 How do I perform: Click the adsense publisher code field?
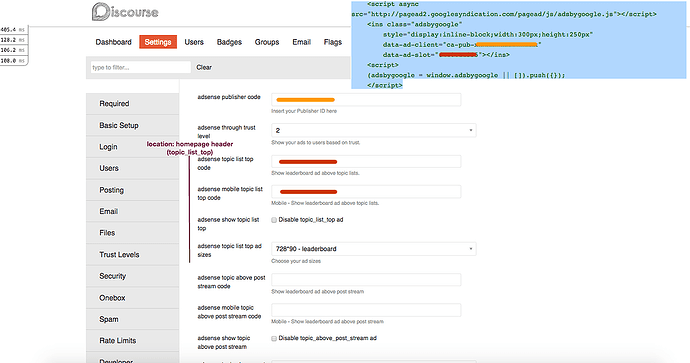(x=366, y=99)
